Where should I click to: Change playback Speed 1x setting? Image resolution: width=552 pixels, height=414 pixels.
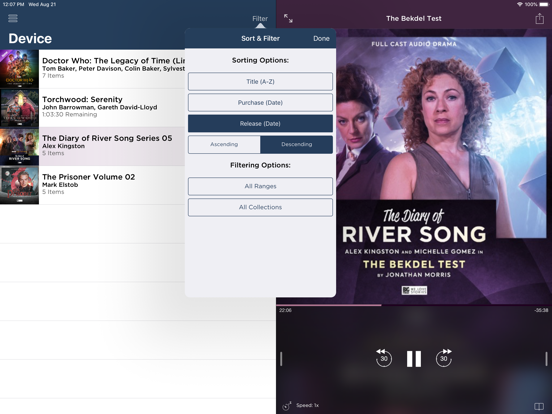pos(307,405)
